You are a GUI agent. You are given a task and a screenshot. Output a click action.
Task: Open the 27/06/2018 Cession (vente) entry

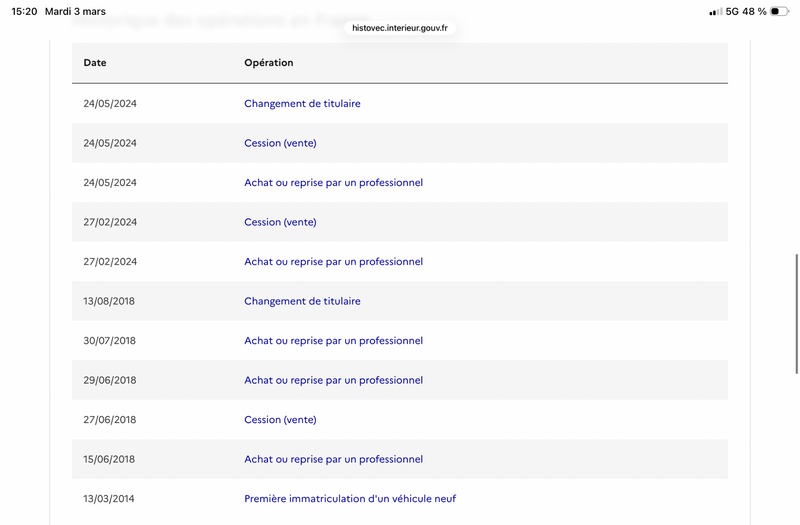click(x=280, y=420)
